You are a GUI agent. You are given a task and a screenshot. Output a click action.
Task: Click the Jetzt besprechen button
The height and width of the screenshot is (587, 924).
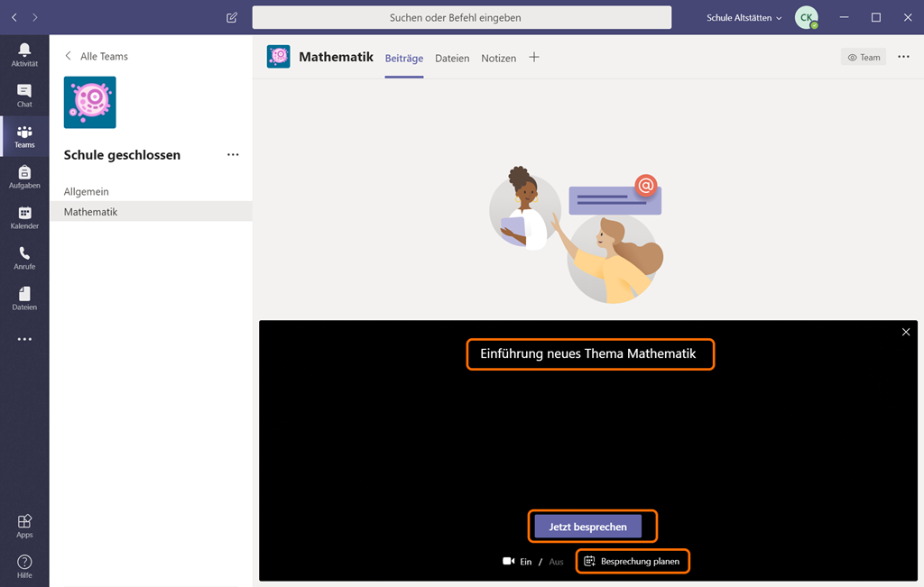pyautogui.click(x=587, y=527)
